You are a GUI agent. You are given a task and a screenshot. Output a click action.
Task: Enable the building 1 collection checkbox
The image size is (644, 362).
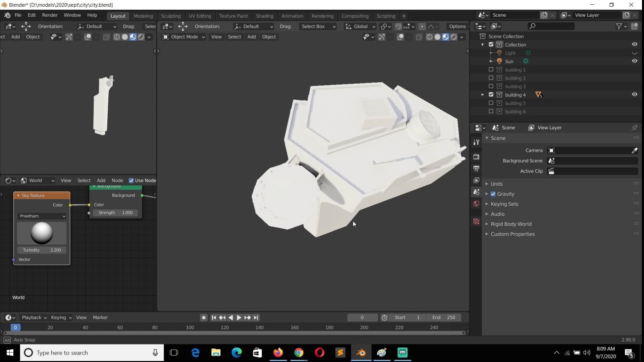(x=491, y=69)
